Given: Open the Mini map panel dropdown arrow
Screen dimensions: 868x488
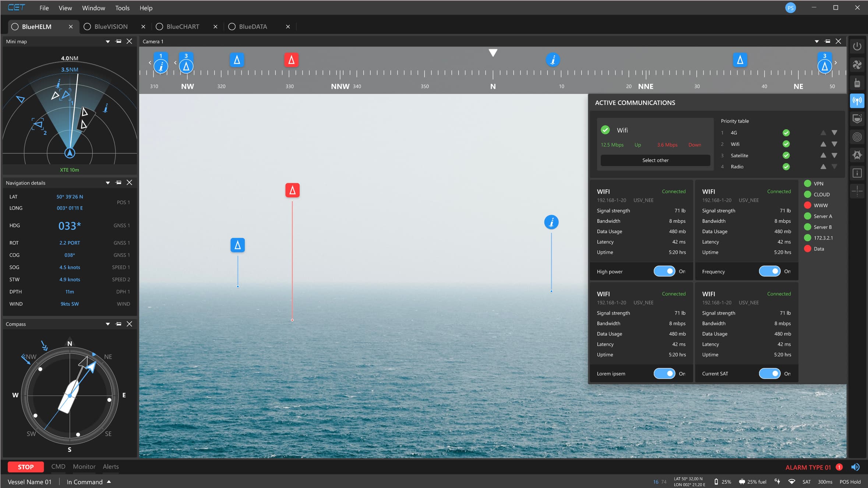Looking at the screenshot, I should pos(108,42).
